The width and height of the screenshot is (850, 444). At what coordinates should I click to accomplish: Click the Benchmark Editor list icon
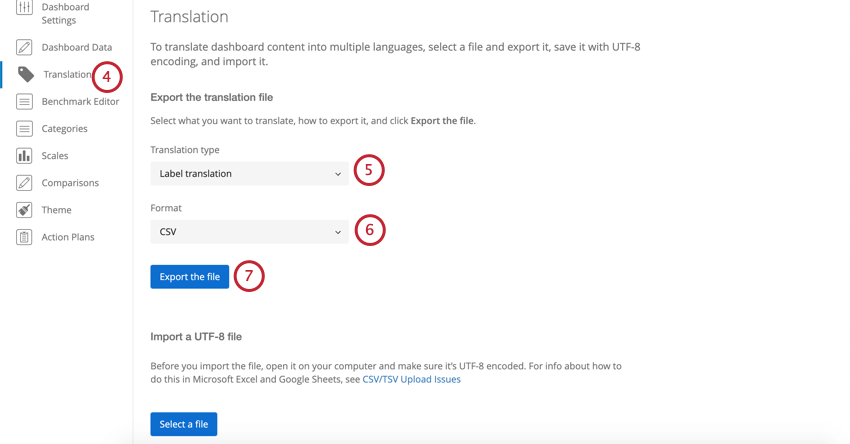tap(24, 101)
